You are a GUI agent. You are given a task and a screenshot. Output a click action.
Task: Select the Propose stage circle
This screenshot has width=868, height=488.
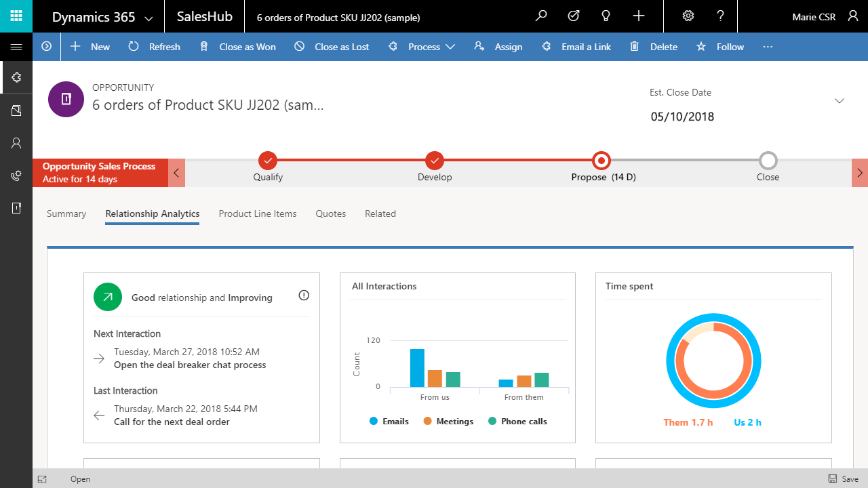click(601, 161)
